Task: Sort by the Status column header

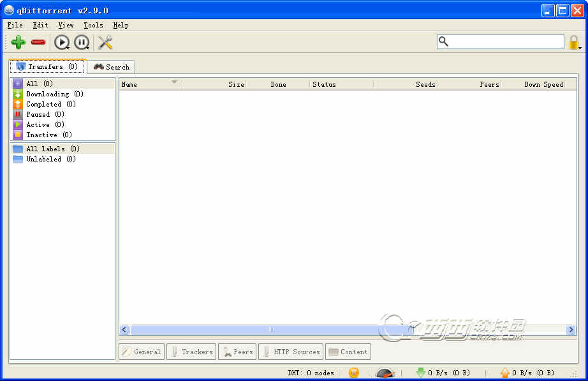Action: [342, 84]
